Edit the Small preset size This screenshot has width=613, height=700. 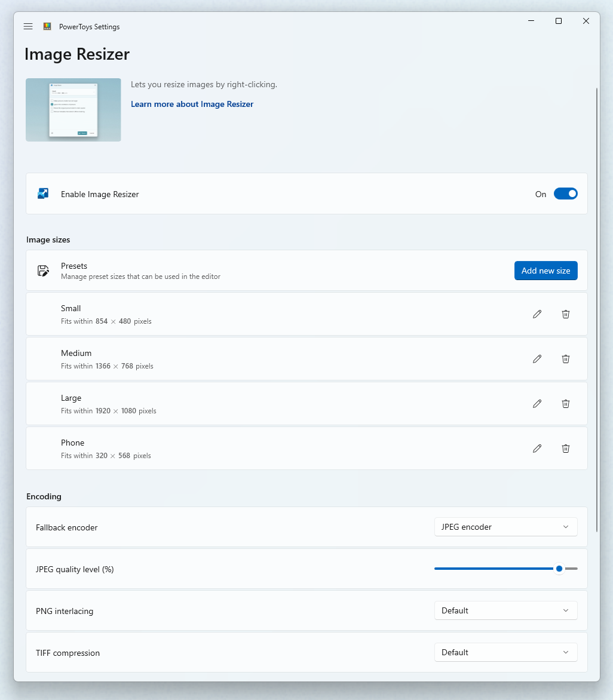[x=537, y=314]
